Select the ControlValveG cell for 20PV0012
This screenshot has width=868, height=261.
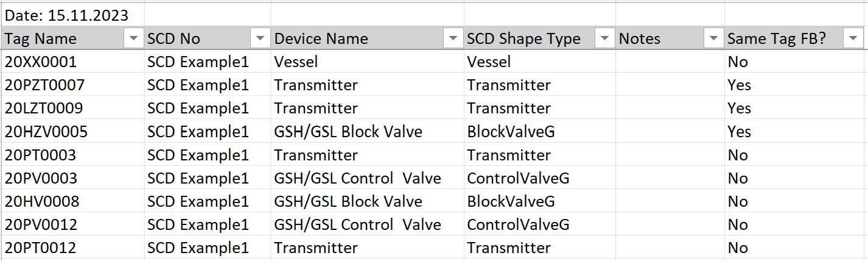[x=540, y=224]
